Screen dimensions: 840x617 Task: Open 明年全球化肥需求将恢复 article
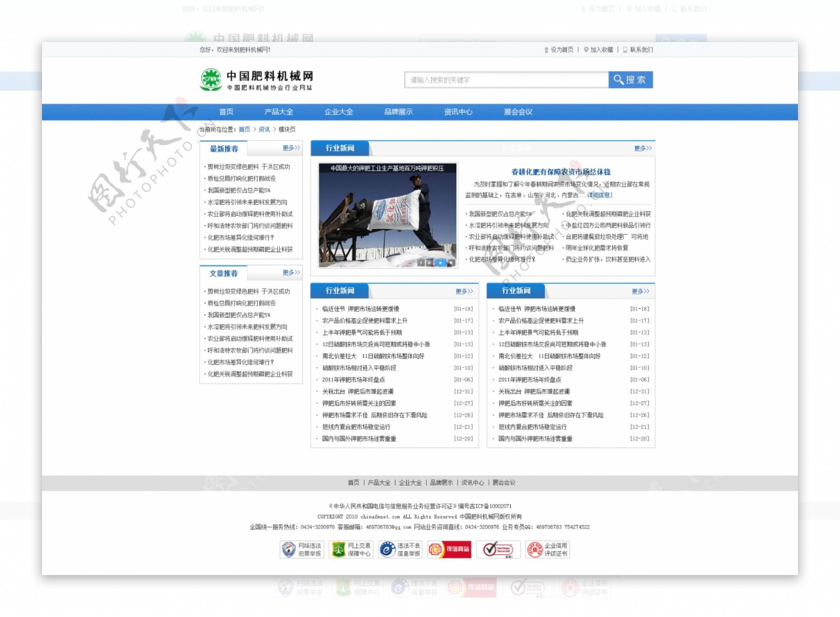[597, 248]
